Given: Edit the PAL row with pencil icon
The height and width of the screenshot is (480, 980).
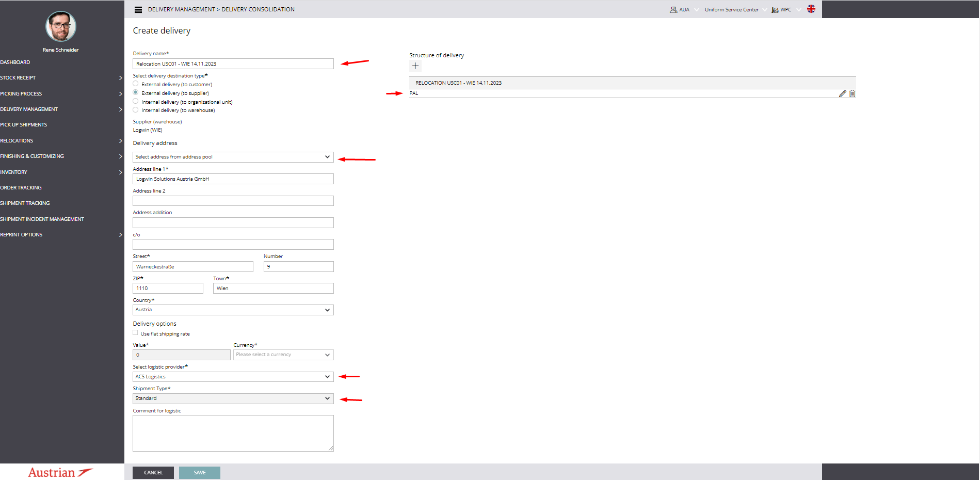Looking at the screenshot, I should coord(842,93).
